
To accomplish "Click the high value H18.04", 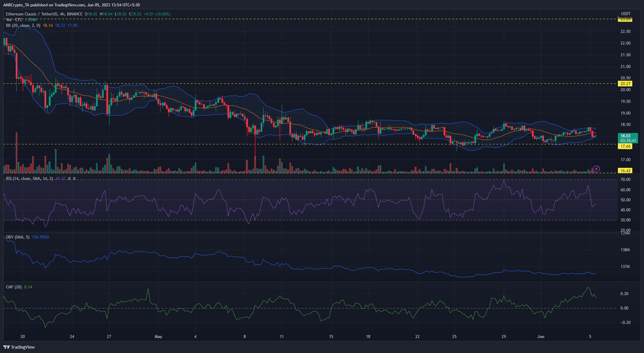I will click(x=106, y=14).
